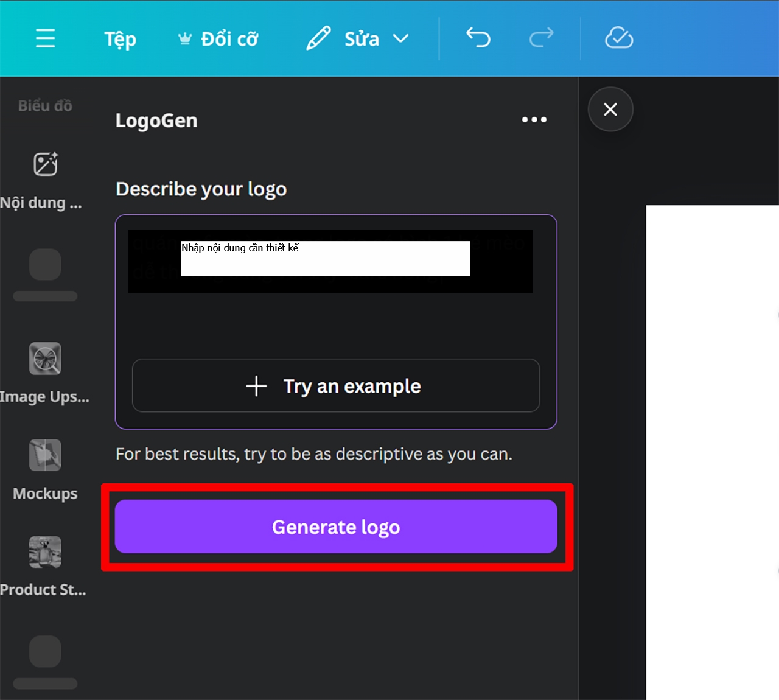Open the hamburger main menu
Screen dimensions: 779x700
(45, 38)
